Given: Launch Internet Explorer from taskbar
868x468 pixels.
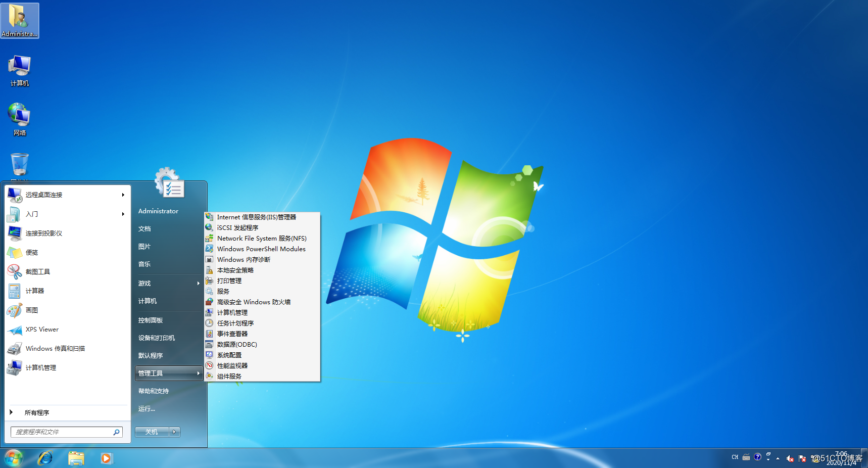Looking at the screenshot, I should coord(45,458).
